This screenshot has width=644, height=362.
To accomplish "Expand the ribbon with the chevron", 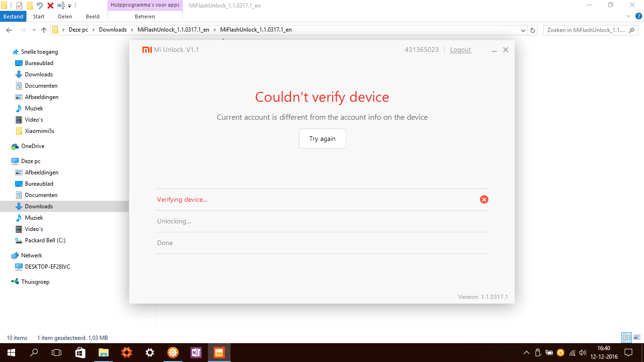I will 627,16.
